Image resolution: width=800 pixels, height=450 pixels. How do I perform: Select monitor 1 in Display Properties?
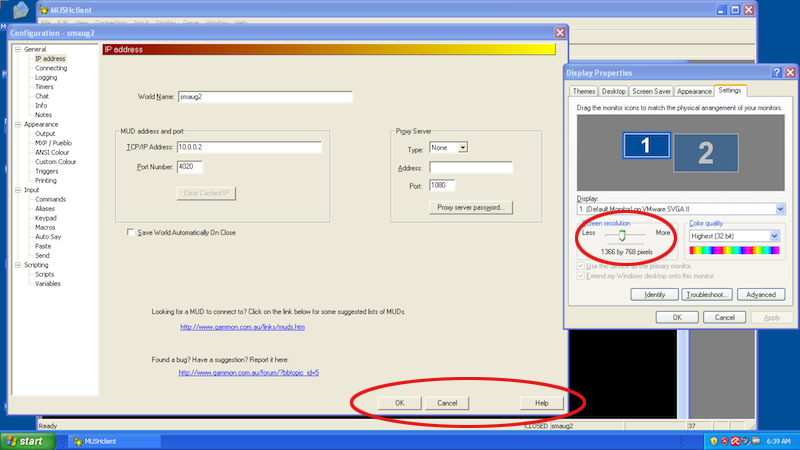(x=646, y=145)
